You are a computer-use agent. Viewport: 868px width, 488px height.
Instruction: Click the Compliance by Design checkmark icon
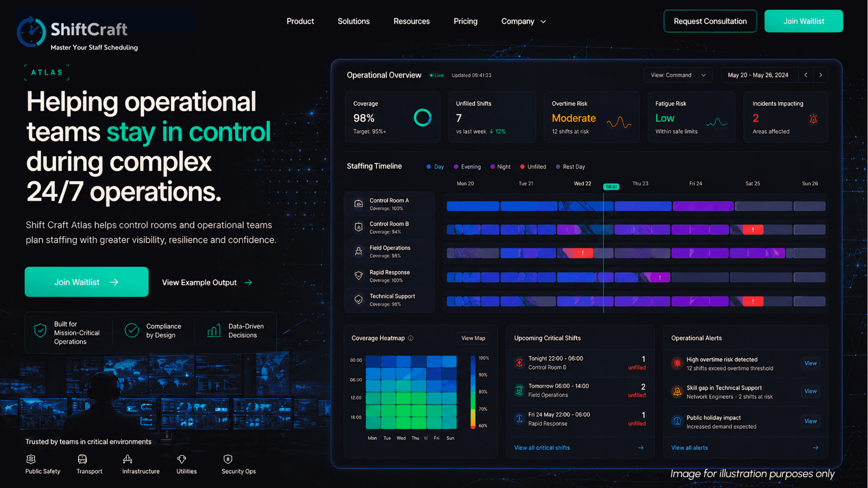coord(132,330)
